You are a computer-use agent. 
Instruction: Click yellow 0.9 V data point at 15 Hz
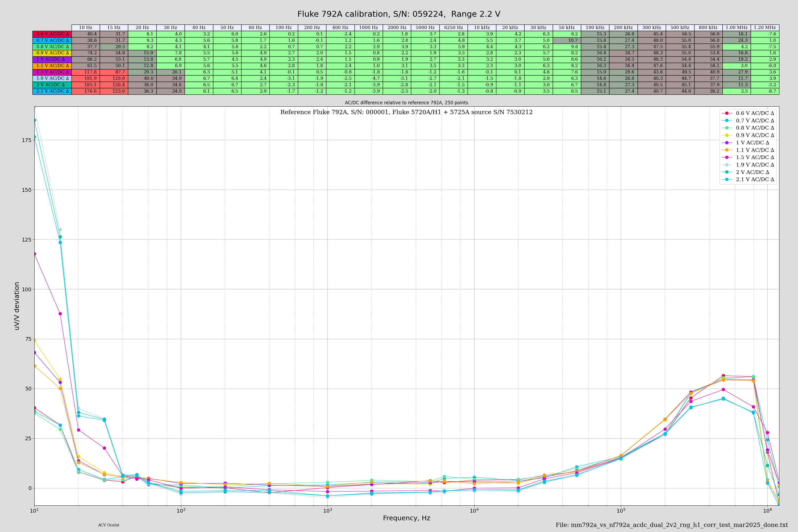click(x=60, y=379)
